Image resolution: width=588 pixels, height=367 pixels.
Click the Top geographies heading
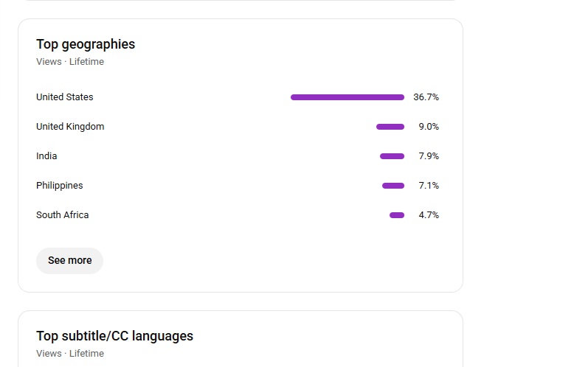[86, 44]
